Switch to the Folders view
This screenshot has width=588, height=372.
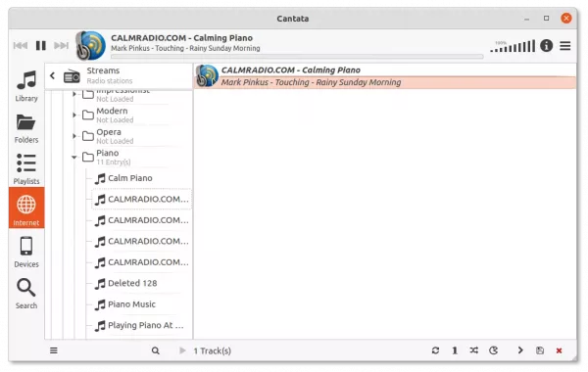click(x=26, y=128)
